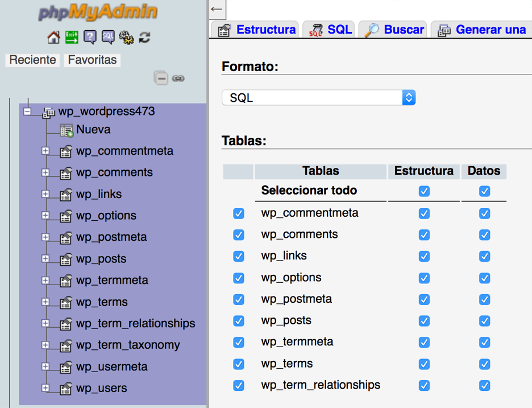Click the Reciente button
The image size is (532, 408).
tap(32, 60)
